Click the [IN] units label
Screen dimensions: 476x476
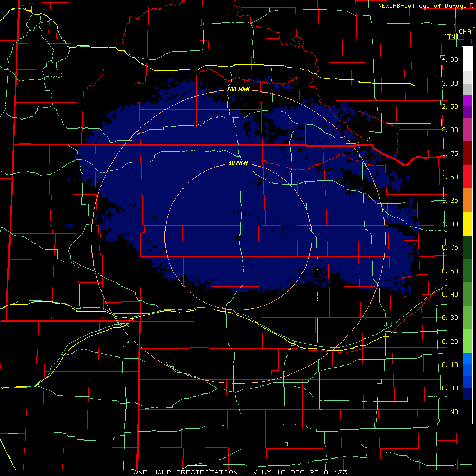(x=451, y=36)
